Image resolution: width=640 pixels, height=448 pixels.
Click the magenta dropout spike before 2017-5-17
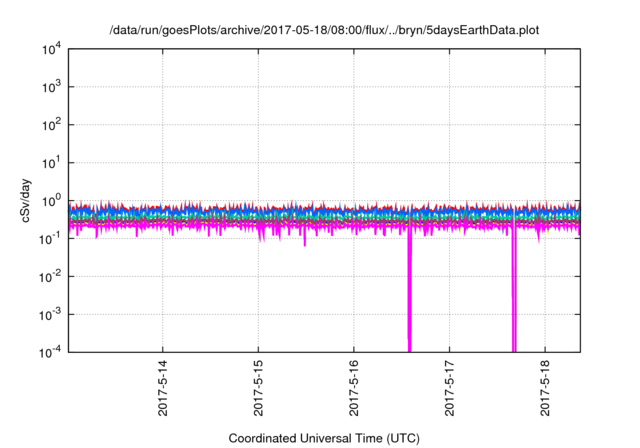point(410,290)
